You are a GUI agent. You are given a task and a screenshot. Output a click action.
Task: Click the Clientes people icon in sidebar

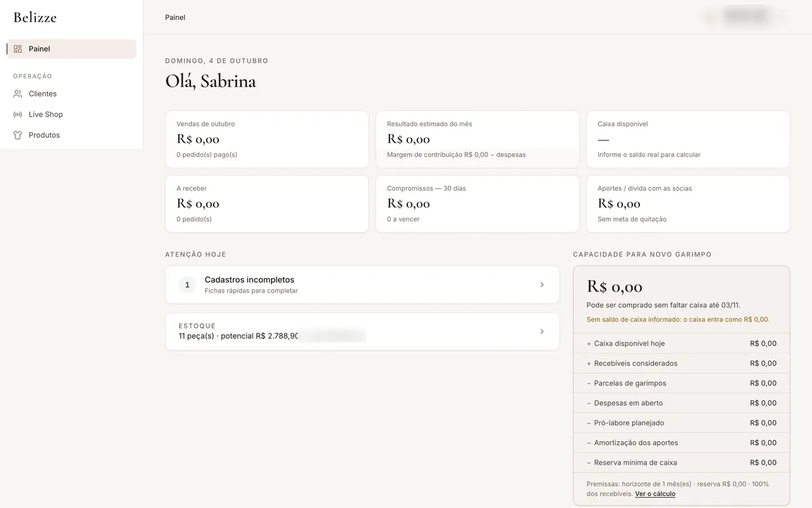point(18,94)
